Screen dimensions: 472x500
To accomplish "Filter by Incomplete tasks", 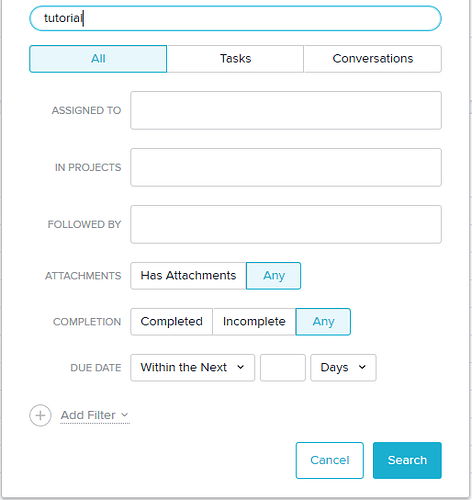I will [254, 322].
